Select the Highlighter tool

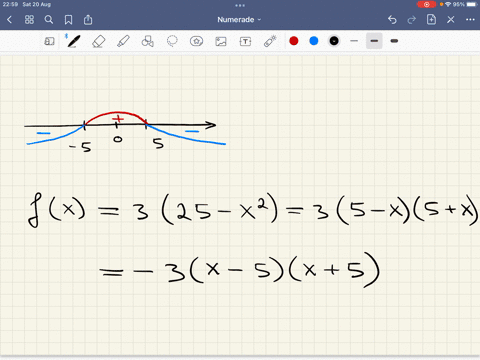point(123,41)
